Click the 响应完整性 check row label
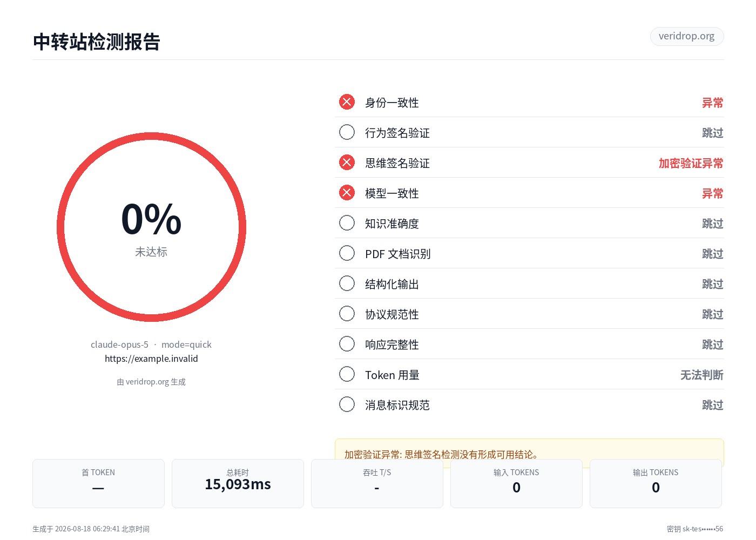756x540 pixels. 392,345
